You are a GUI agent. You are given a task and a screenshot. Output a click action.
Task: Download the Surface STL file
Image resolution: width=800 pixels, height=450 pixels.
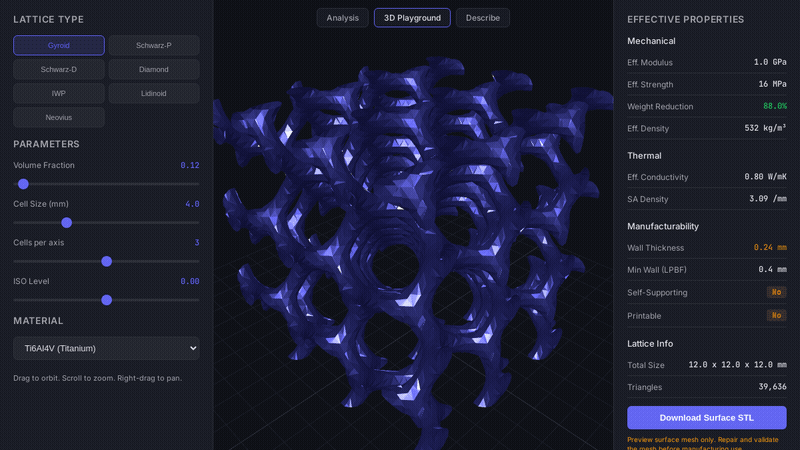(707, 418)
